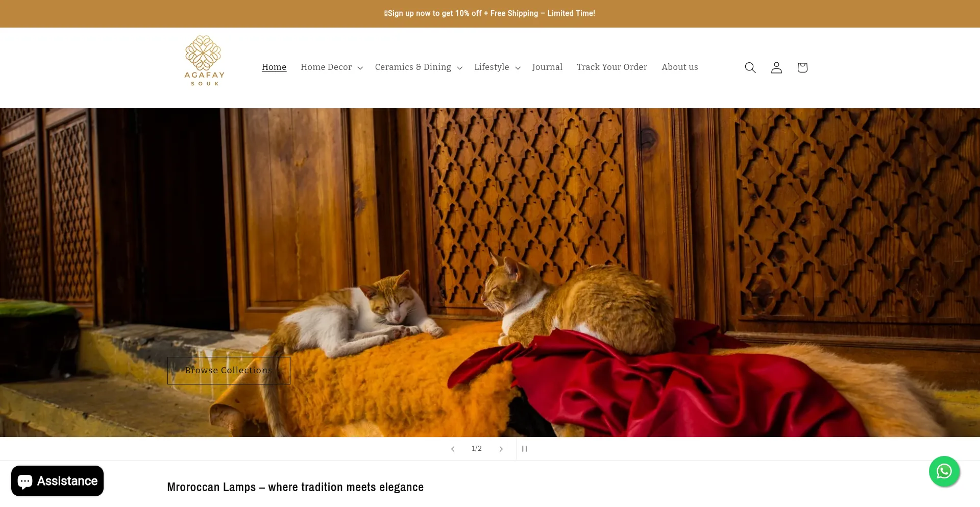Go to next slide arrow
Viewport: 980px width, 507px height.
[501, 449]
